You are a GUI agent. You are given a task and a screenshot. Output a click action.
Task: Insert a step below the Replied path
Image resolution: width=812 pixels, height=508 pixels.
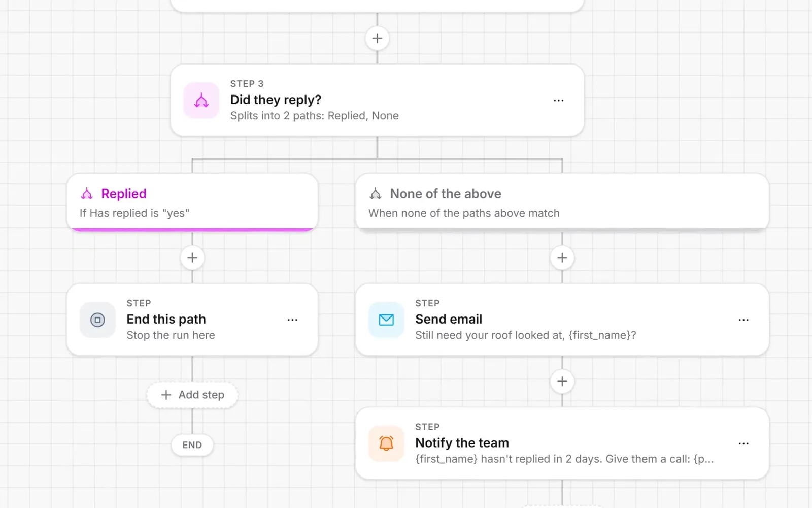(192, 258)
